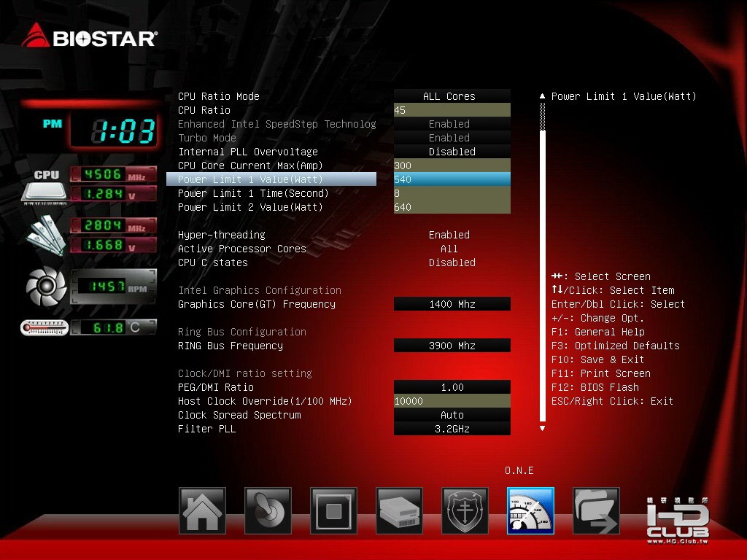This screenshot has height=560, width=747.
Task: Open Graphics Core(GT) Frequency 1400 Mhz dropdown
Action: (452, 304)
